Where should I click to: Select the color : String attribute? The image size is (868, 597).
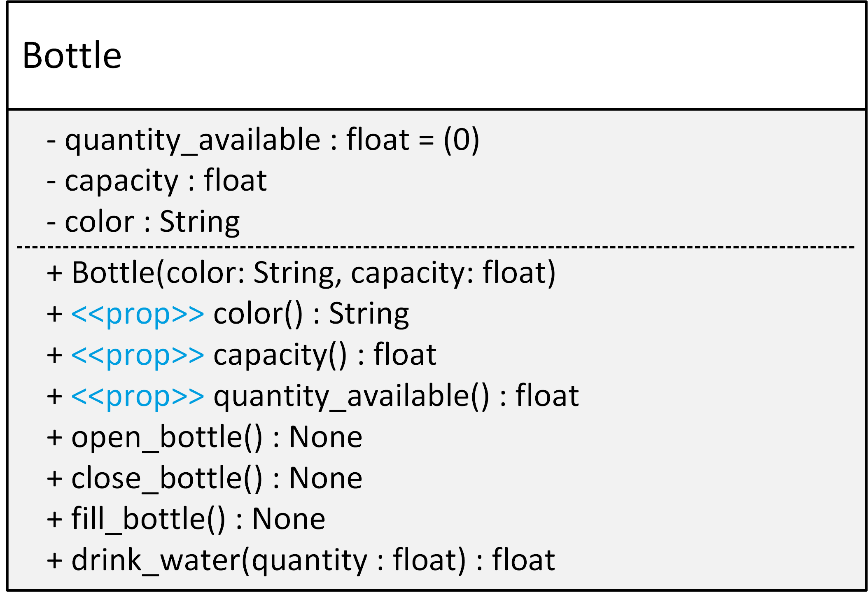[x=143, y=223]
